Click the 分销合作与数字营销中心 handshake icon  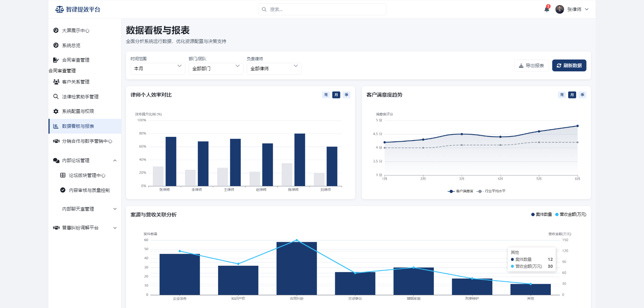point(56,141)
